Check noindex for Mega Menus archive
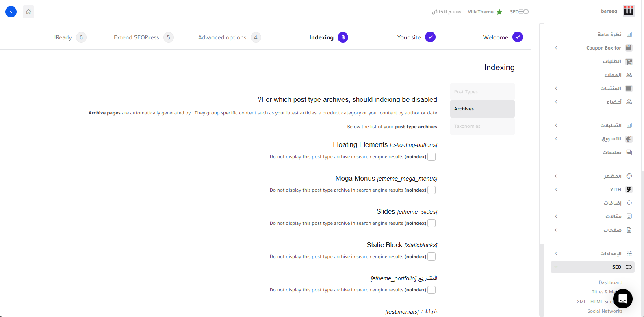 tap(432, 190)
